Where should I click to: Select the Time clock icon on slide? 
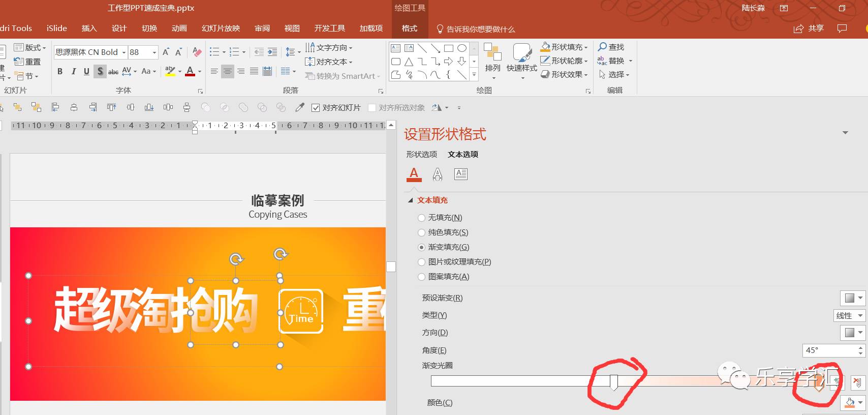coord(301,311)
